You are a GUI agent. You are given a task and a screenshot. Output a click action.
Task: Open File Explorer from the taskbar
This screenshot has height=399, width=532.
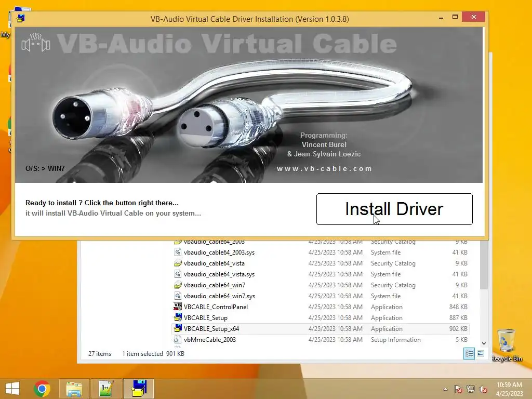pos(74,389)
